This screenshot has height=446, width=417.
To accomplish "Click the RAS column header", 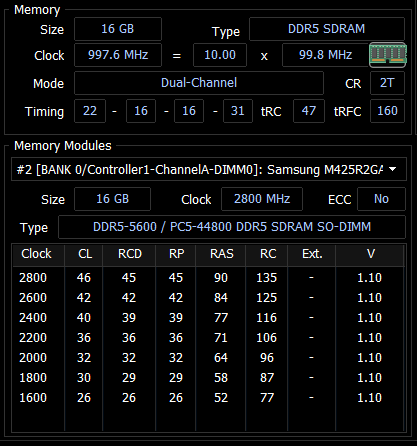I will [221, 254].
